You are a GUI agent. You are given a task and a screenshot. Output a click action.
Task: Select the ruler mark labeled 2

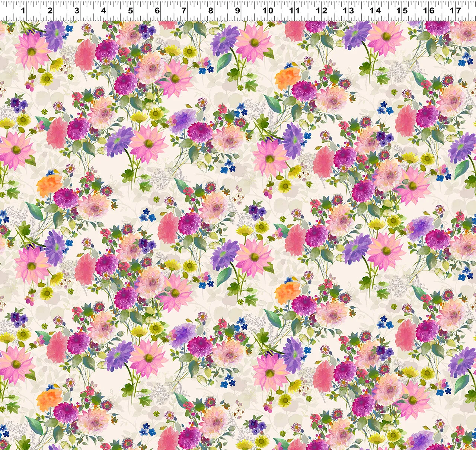pos(50,10)
